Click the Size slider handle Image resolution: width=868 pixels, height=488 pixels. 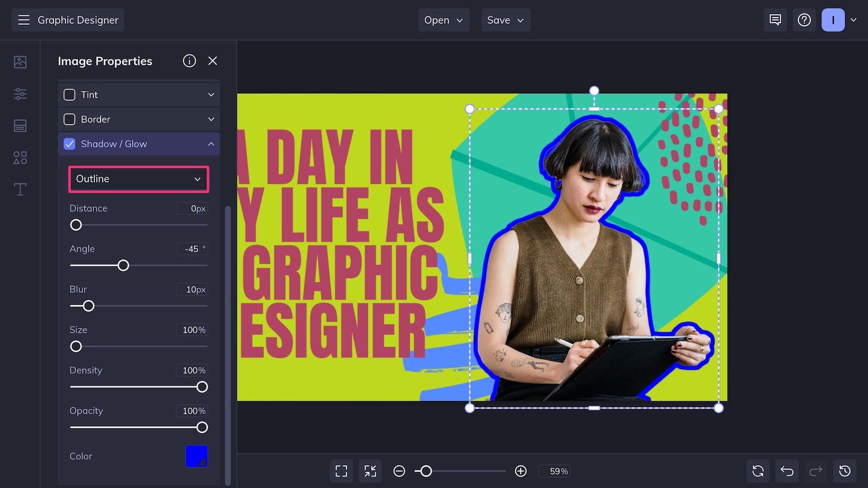point(76,346)
